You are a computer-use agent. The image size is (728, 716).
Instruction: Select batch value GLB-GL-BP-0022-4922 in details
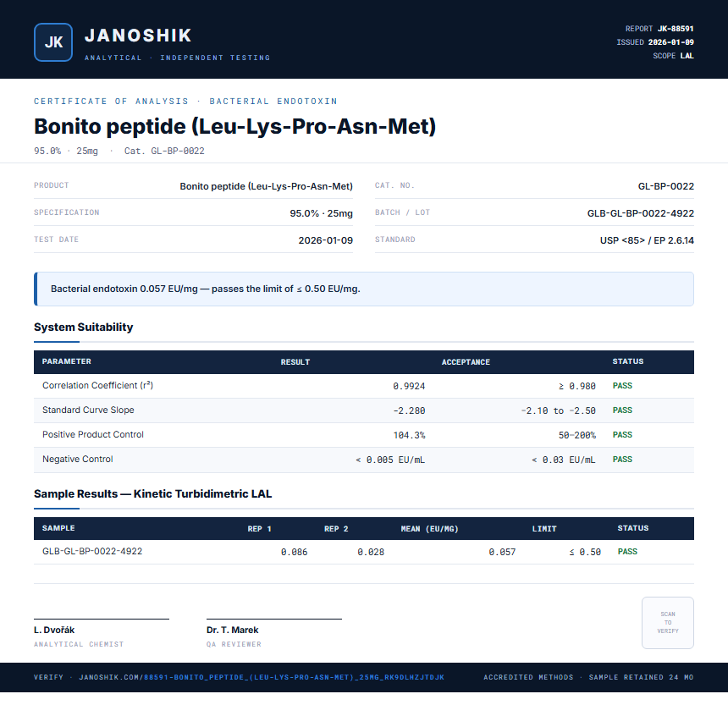[x=641, y=213]
